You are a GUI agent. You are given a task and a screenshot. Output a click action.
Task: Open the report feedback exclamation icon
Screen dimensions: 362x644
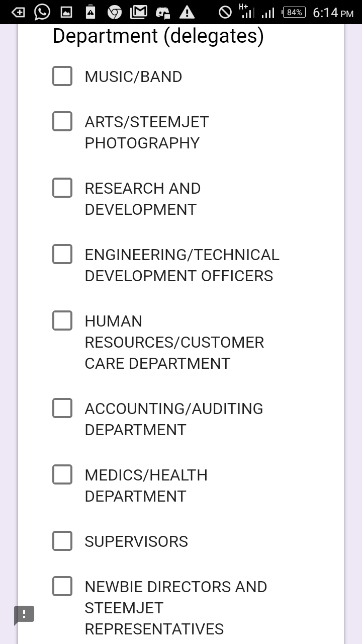[24, 614]
